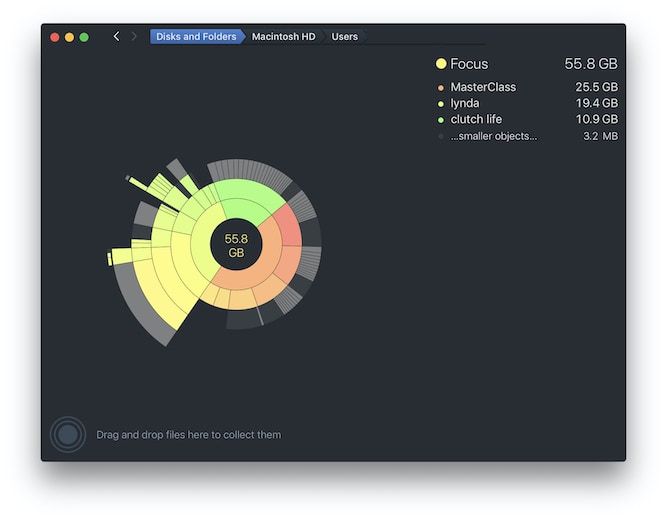
Task: Expand the smaller objects entry
Action: pos(493,136)
